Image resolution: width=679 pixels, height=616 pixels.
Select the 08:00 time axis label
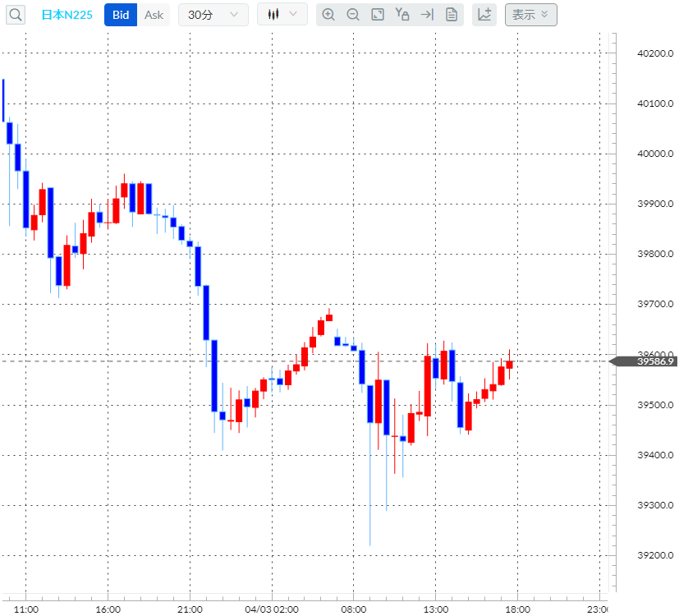coord(353,609)
